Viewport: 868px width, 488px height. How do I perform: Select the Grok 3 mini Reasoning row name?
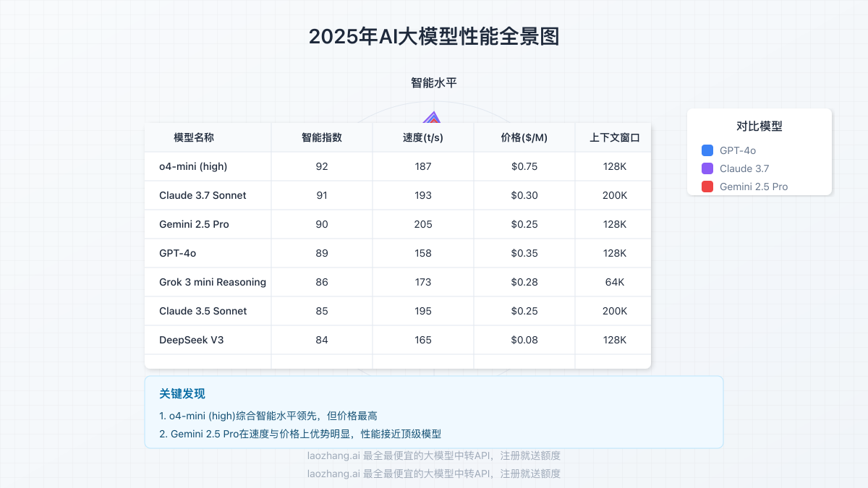pyautogui.click(x=213, y=282)
